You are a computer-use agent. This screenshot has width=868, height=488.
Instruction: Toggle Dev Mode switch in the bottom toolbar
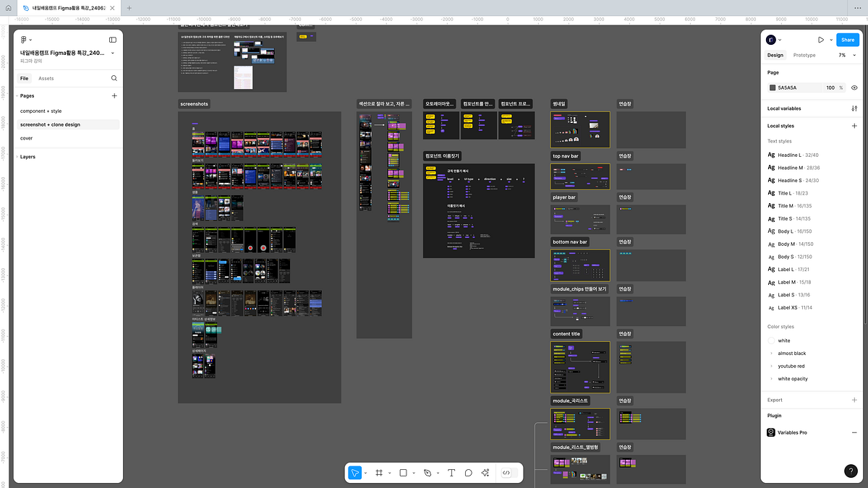(x=506, y=473)
